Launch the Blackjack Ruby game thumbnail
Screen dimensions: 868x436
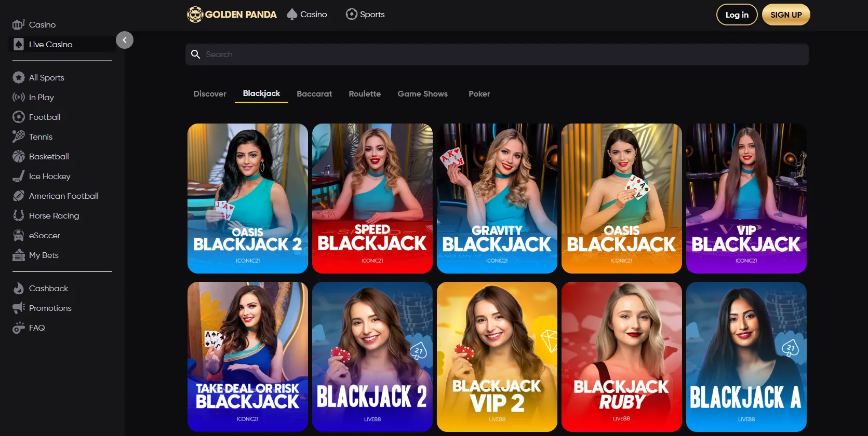621,357
